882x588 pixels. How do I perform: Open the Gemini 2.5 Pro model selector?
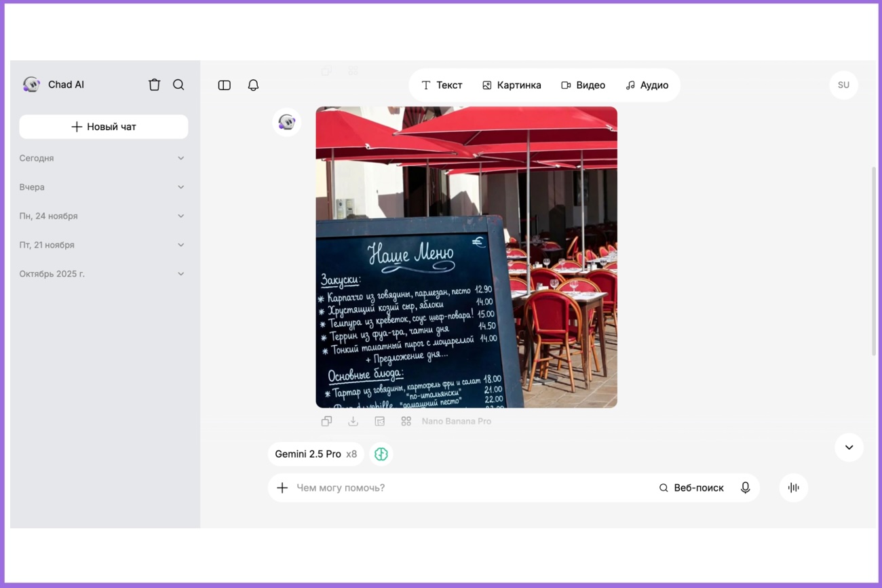coord(315,454)
